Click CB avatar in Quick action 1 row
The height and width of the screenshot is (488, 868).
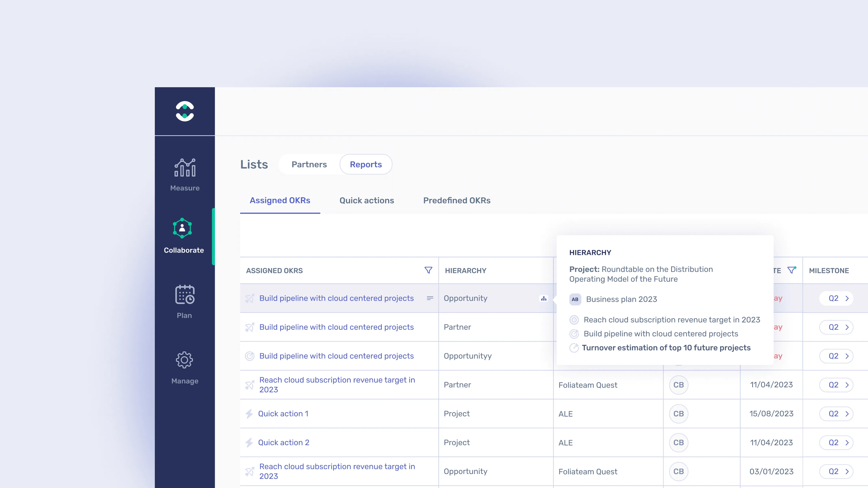679,414
